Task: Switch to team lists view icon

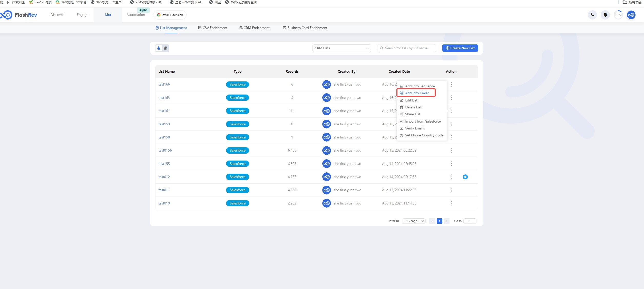Action: point(166,48)
